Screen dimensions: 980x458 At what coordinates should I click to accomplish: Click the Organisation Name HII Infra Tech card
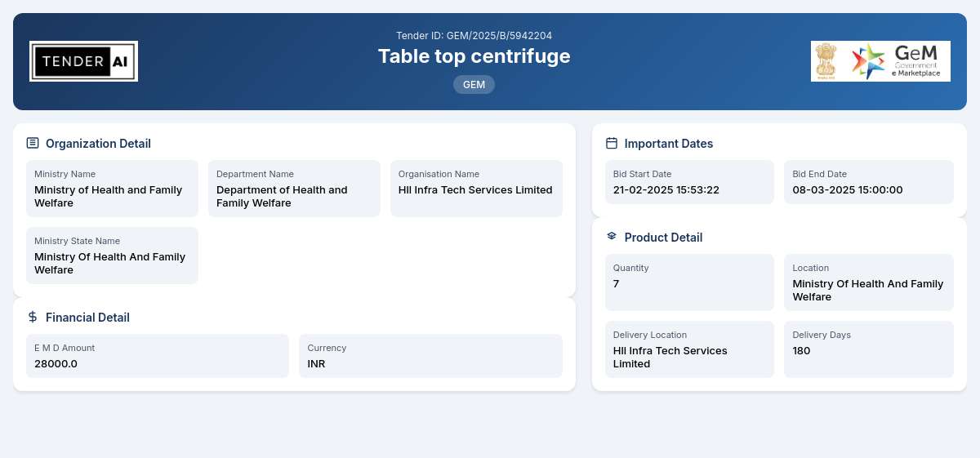[476, 189]
